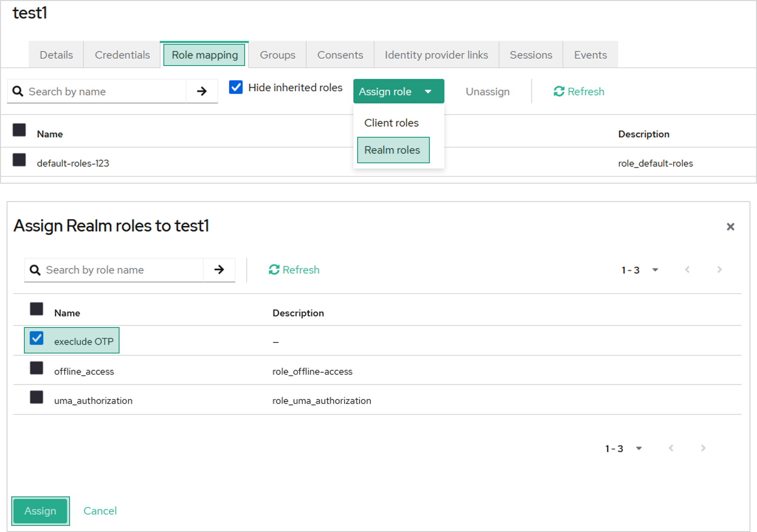This screenshot has width=757, height=532.
Task: Check the offline_access role checkbox
Action: [37, 368]
